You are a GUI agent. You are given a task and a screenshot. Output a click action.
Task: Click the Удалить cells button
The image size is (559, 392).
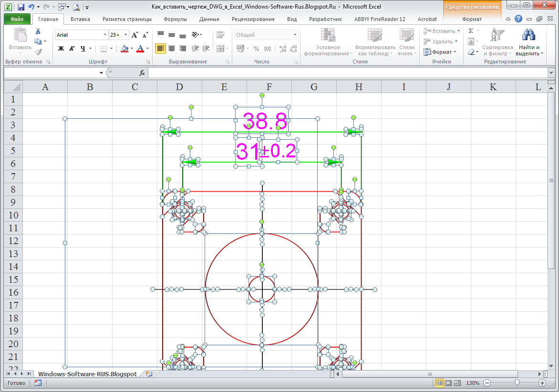pos(440,41)
